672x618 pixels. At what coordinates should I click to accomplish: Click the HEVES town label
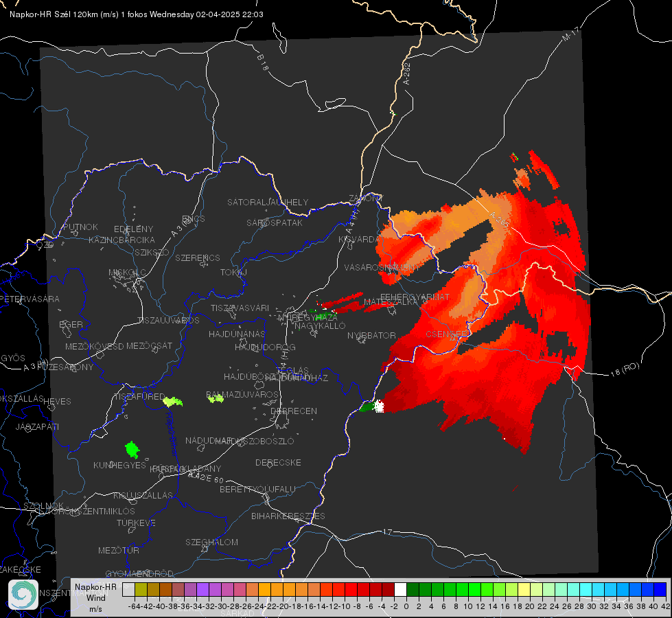[58, 402]
